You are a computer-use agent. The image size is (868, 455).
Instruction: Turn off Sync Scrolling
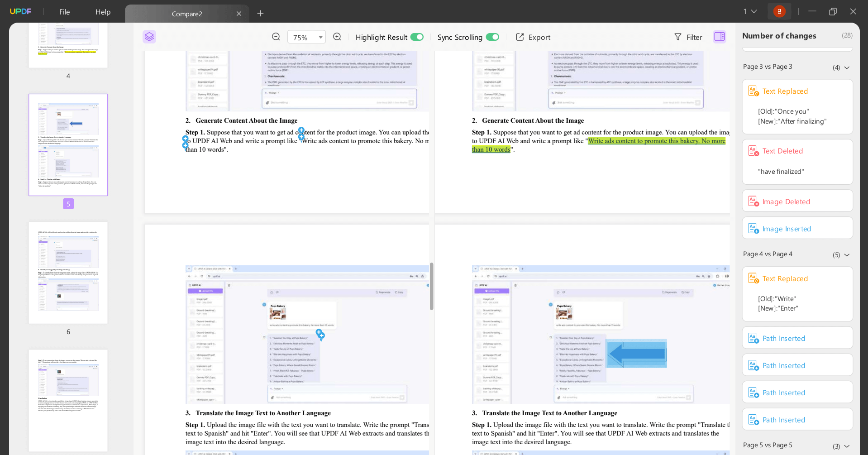(492, 37)
